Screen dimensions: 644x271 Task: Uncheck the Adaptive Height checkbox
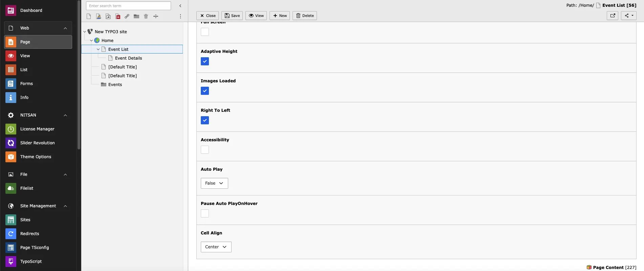(205, 61)
